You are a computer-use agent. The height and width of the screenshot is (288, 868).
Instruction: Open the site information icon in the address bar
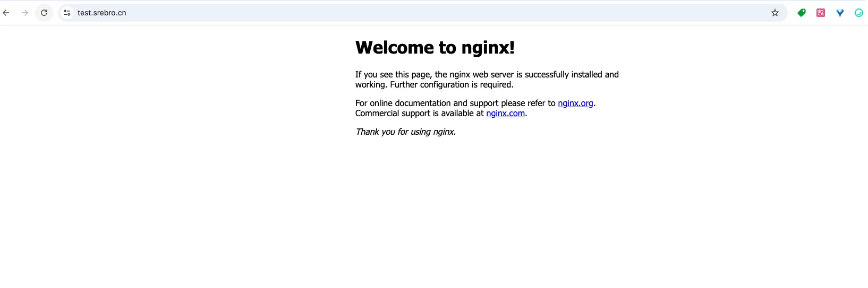[x=67, y=13]
